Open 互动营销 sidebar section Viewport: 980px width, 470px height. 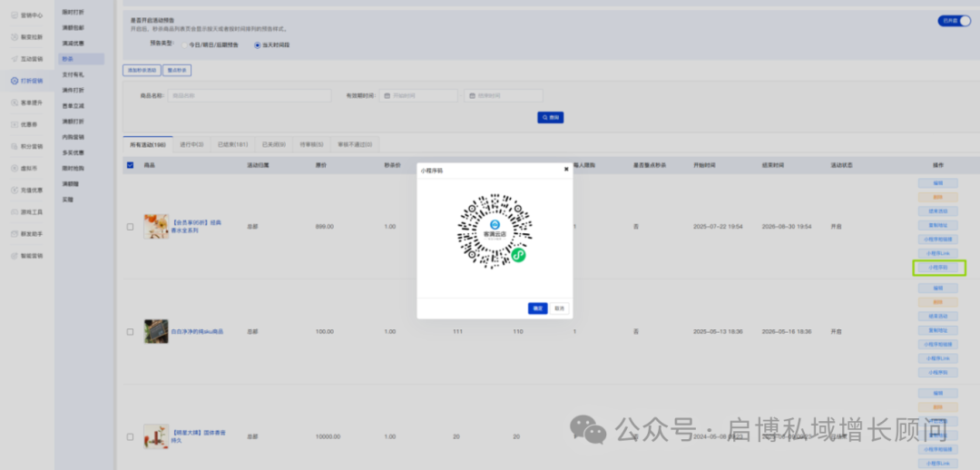point(31,59)
